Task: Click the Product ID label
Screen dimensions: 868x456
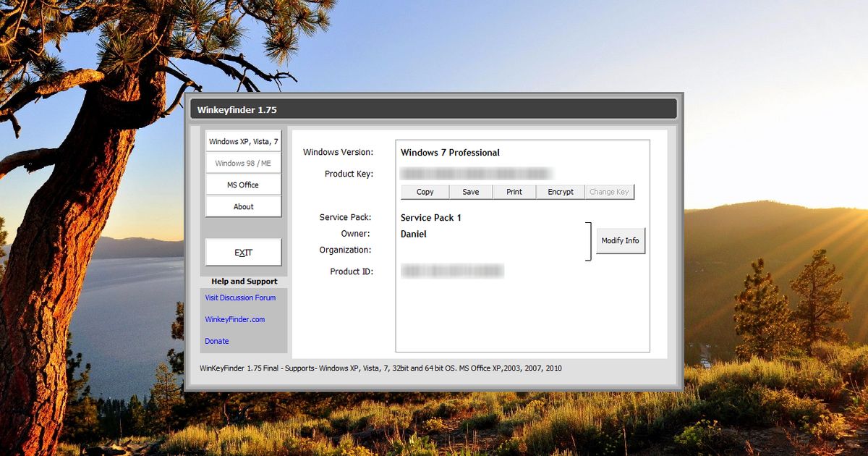Action: (x=352, y=271)
